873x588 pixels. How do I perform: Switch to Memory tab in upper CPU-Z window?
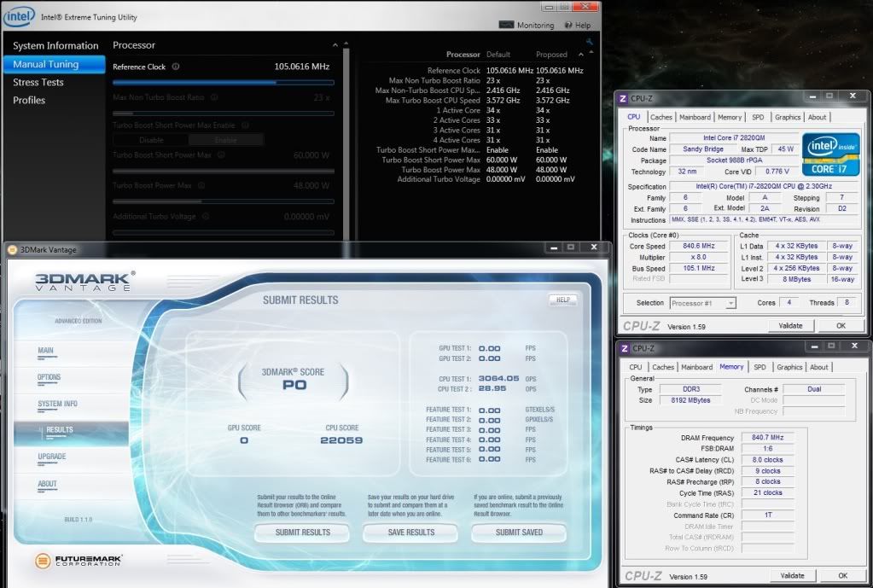[730, 117]
